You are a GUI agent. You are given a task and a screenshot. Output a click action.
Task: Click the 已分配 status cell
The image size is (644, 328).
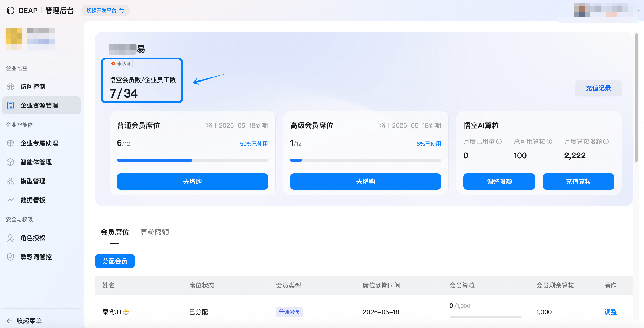click(199, 312)
